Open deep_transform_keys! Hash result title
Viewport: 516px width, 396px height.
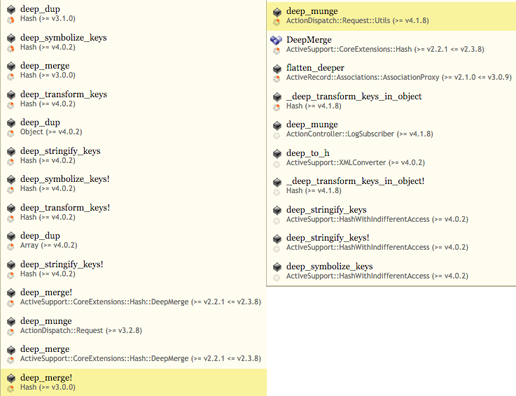pyautogui.click(x=65, y=208)
